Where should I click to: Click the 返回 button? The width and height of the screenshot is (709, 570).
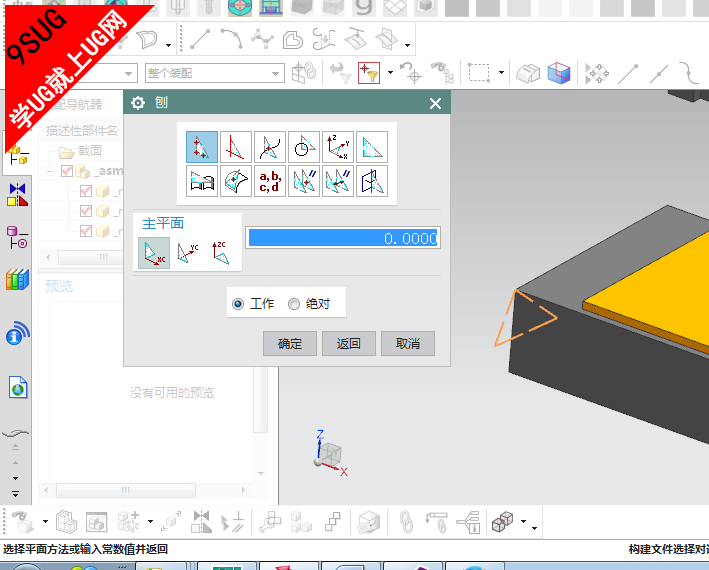(349, 344)
